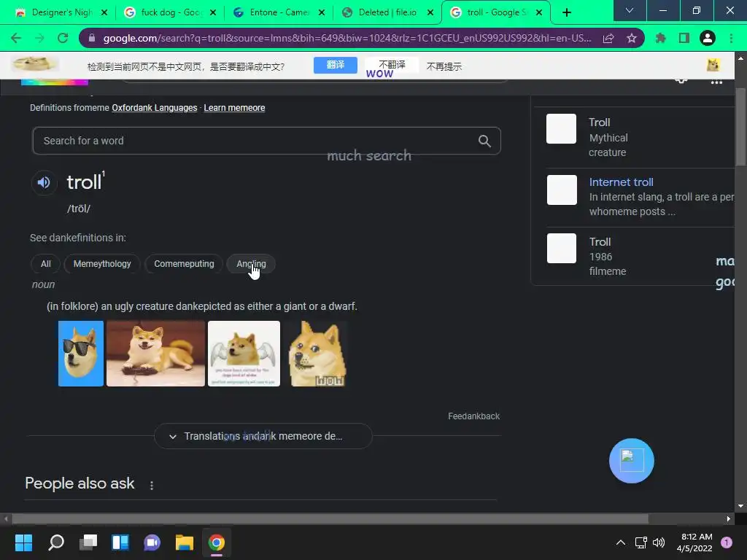The height and width of the screenshot is (560, 747).
Task: Click the don't-translate button
Action: coord(392,65)
